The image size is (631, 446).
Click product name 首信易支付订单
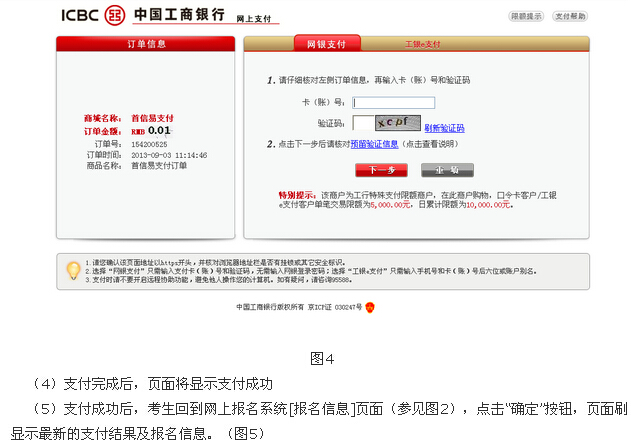tap(159, 165)
